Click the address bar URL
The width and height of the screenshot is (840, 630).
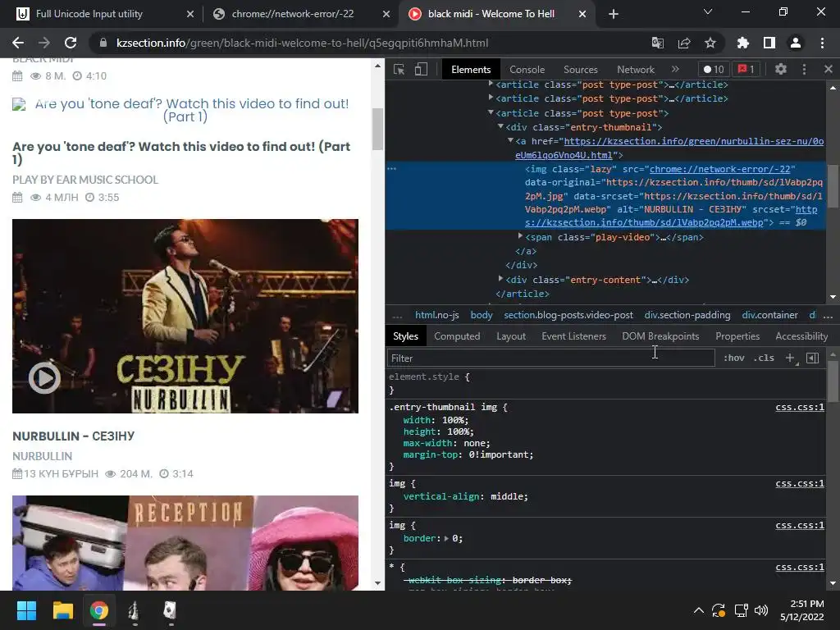302,43
